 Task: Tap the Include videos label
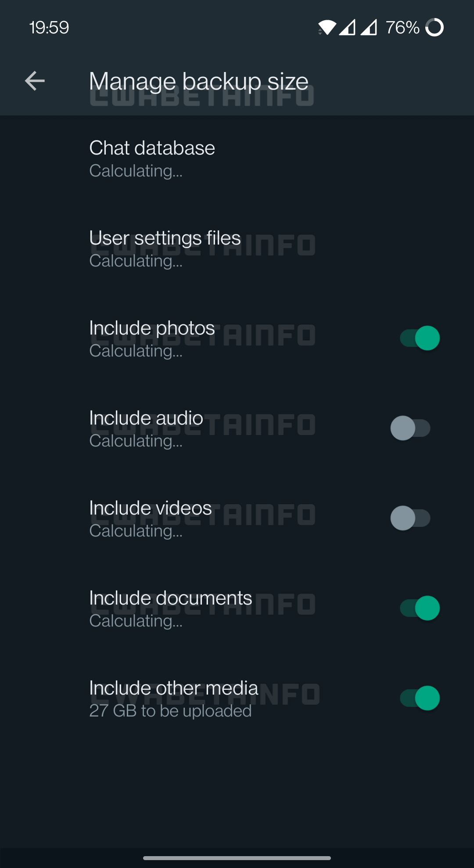click(x=151, y=508)
